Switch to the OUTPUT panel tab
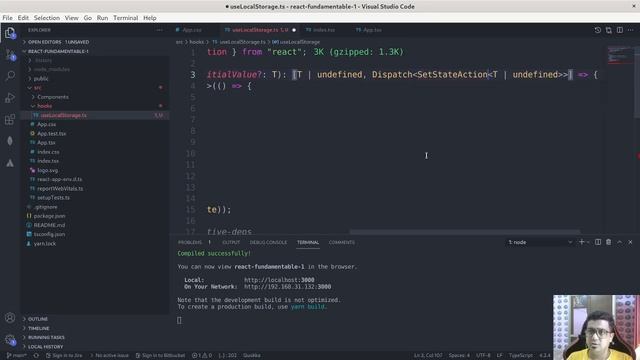Viewport: 640px width, 360px height. click(x=231, y=242)
